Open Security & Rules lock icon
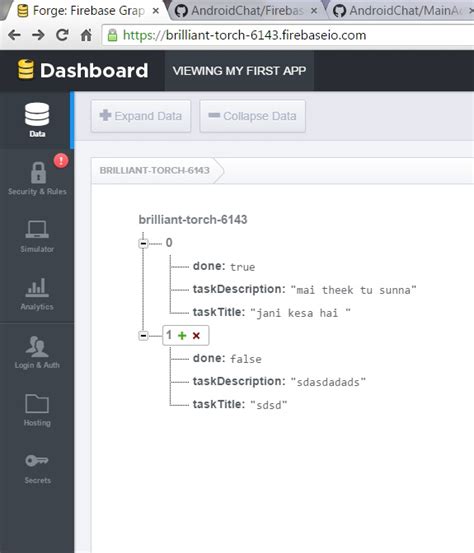Viewport: 474px width, 553px height. (38, 173)
